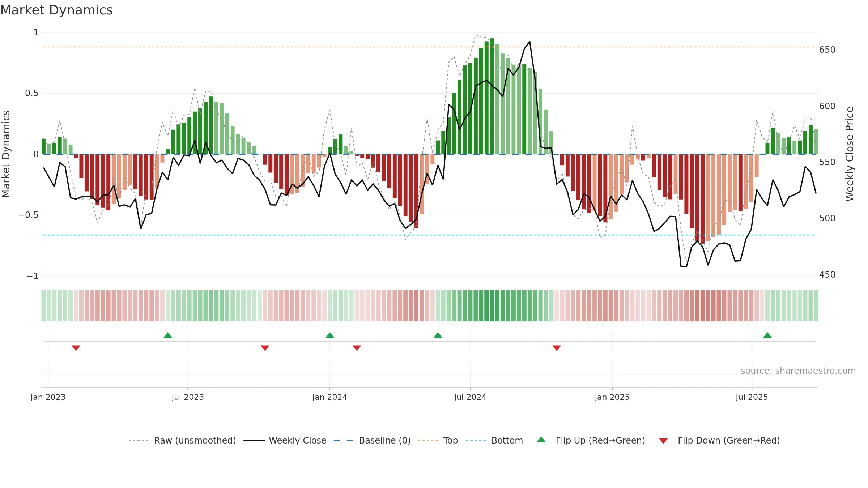Select the flip-up marker before Jul 2023
This screenshot has height=488, width=868.
[168, 335]
